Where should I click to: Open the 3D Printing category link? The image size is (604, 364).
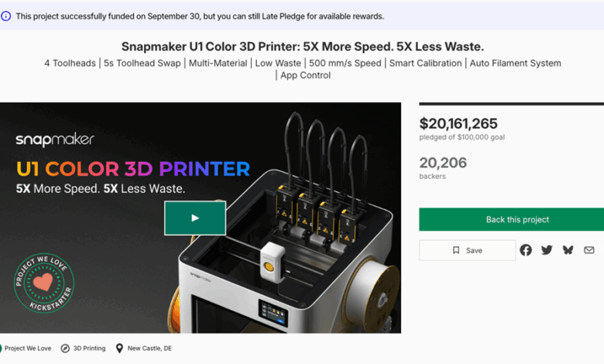(x=89, y=349)
